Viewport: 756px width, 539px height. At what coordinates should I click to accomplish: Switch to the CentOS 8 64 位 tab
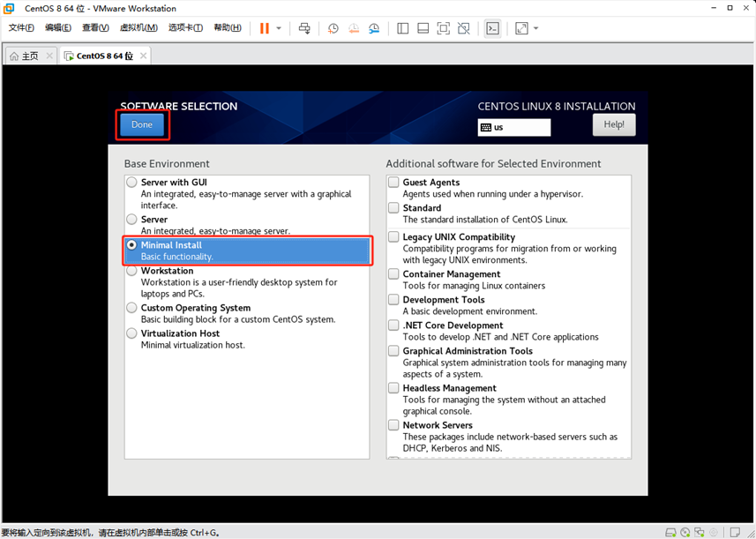pyautogui.click(x=105, y=56)
